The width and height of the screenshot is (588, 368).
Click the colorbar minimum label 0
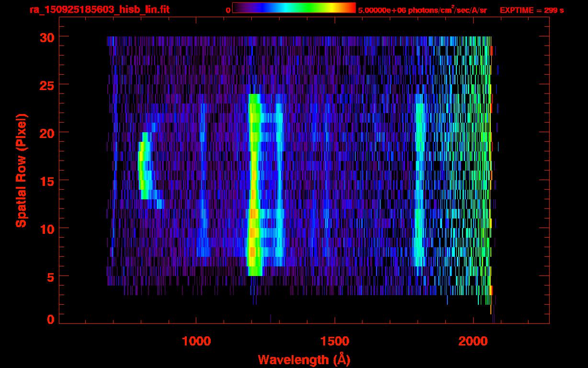[x=228, y=10]
